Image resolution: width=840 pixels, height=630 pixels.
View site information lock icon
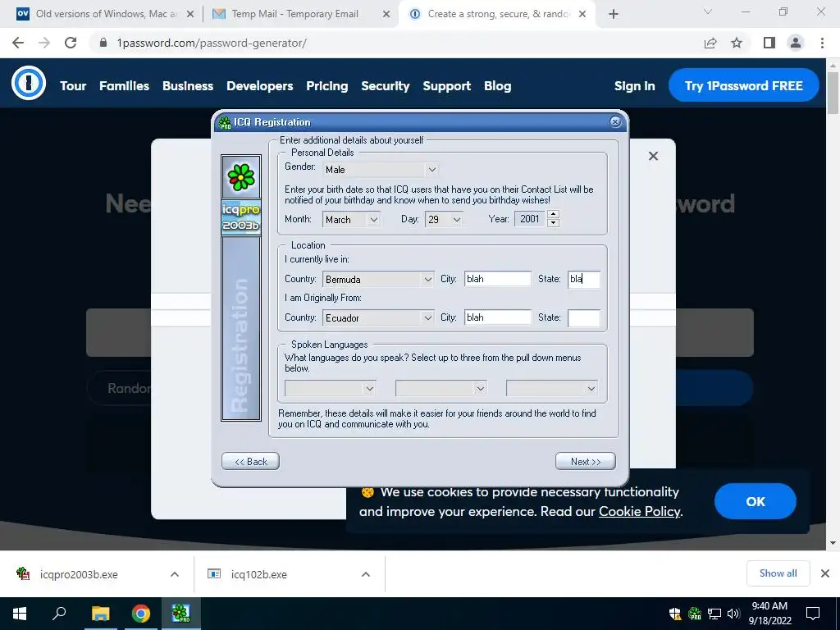(103, 43)
